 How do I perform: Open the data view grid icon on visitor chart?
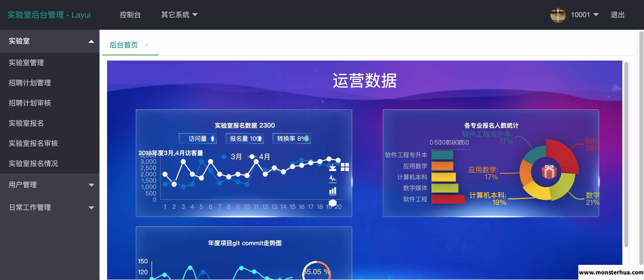point(345,167)
